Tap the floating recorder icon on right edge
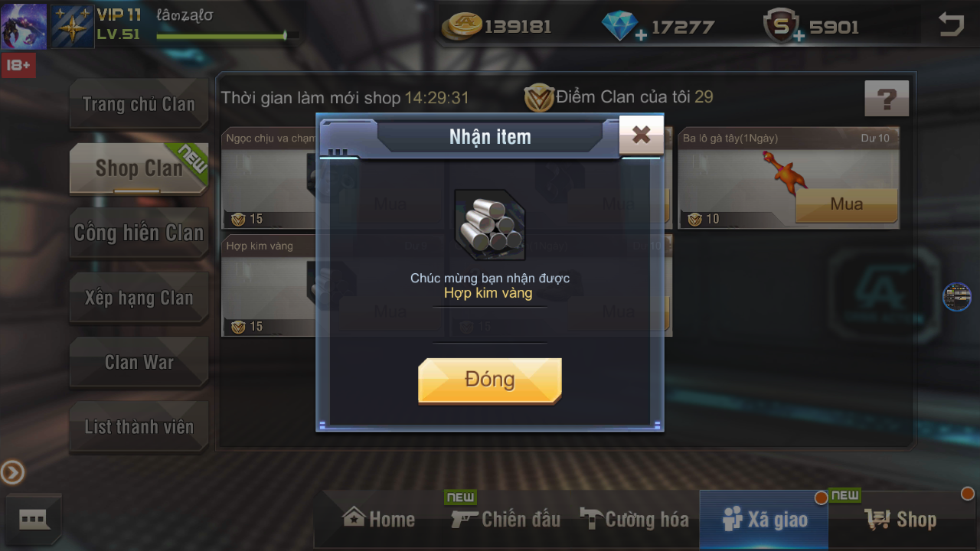The height and width of the screenshot is (551, 980). (957, 297)
